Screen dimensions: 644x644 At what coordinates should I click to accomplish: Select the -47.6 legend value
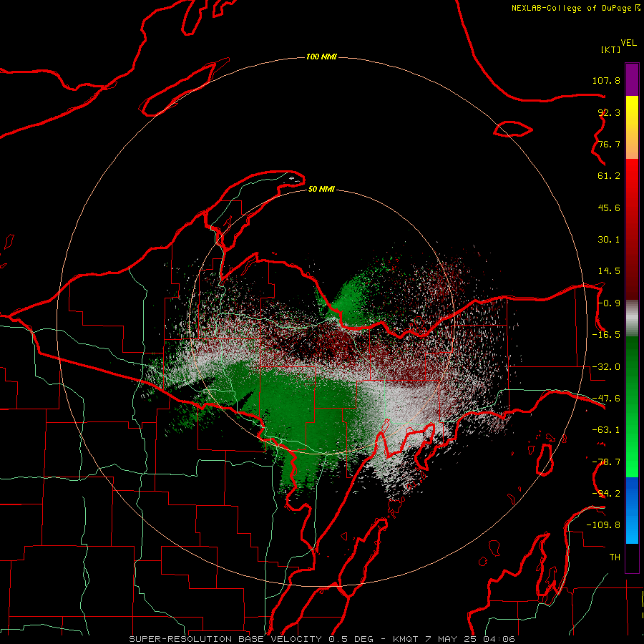tap(606, 399)
